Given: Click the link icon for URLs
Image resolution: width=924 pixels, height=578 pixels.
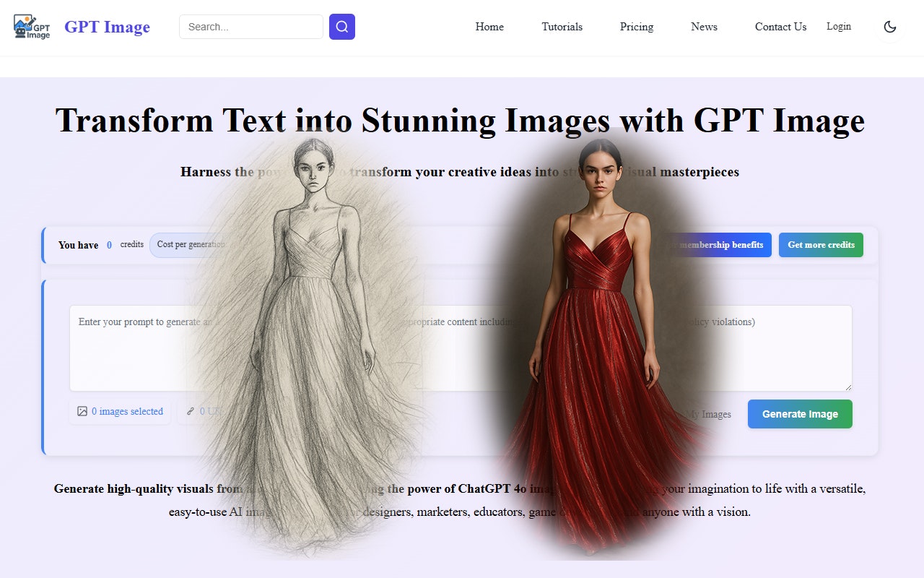Looking at the screenshot, I should pos(191,411).
